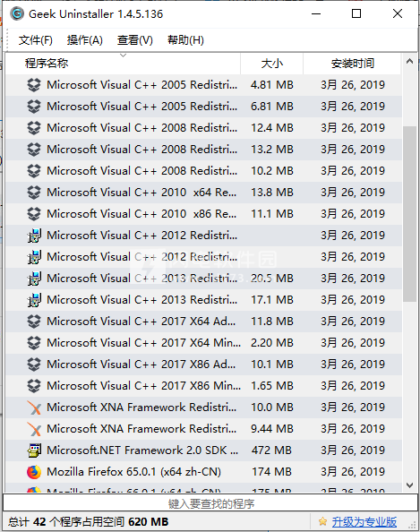
Task: Sort list by 大小 column header
Action: (x=271, y=64)
